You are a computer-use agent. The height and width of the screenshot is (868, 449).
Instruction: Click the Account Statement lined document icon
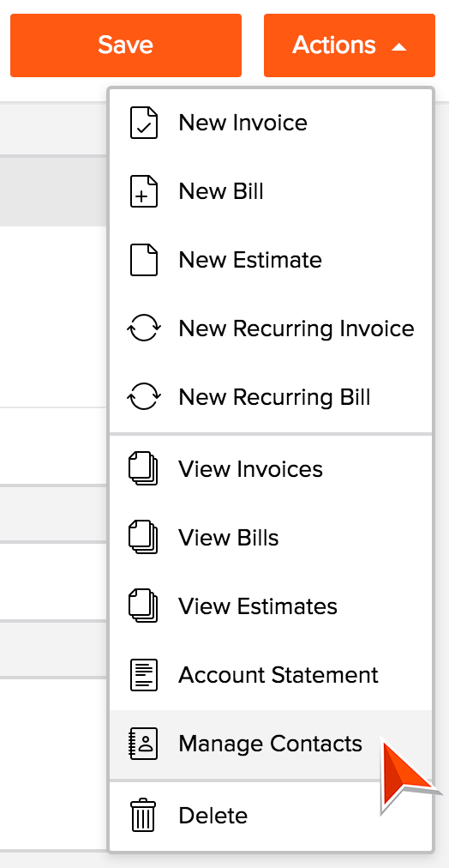[x=144, y=675]
